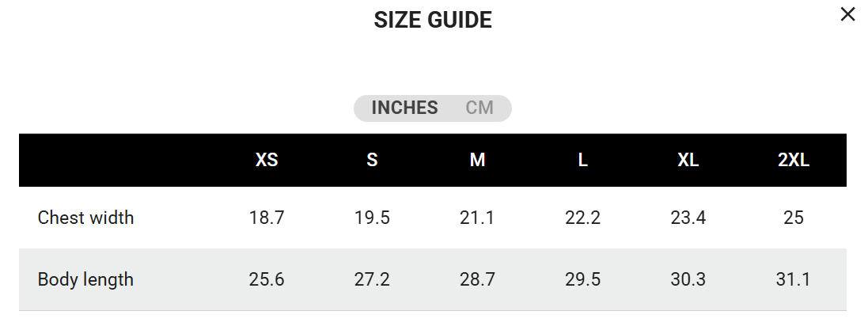
Task: Select the Chest width row label
Action: point(85,218)
